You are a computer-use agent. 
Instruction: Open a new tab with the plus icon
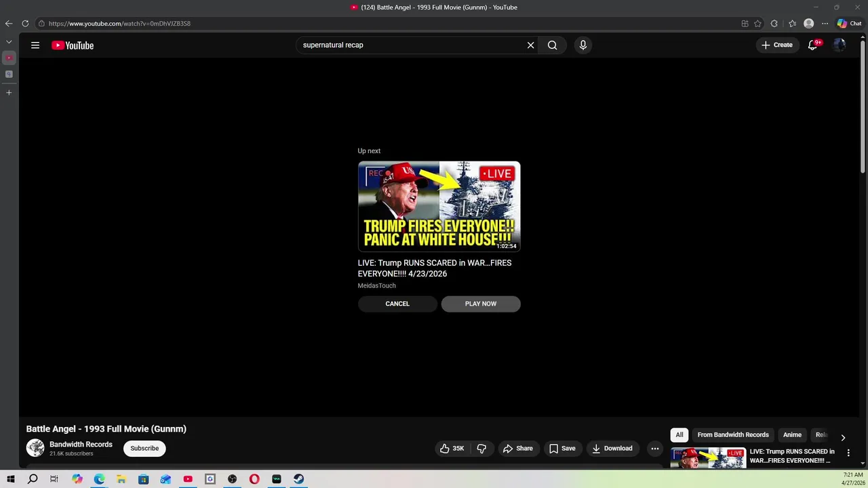[x=9, y=92]
